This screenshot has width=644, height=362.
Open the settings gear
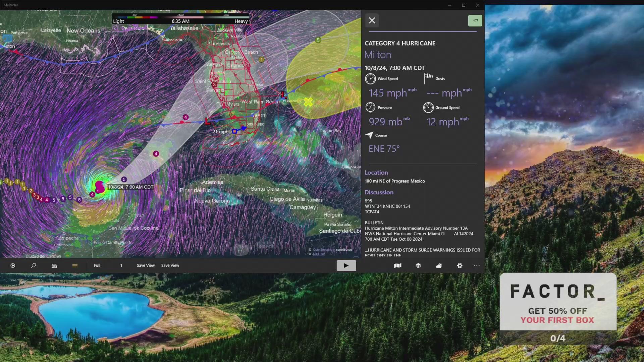(x=460, y=265)
